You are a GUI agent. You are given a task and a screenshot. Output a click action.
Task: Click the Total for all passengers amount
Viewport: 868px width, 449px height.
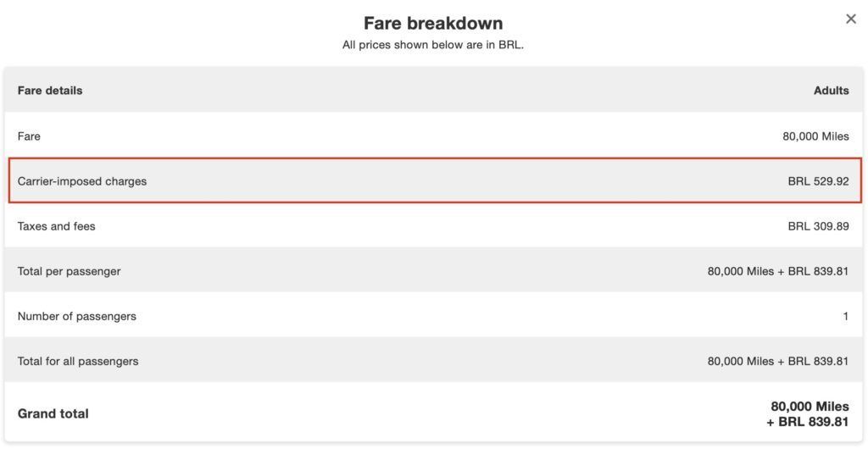click(778, 362)
